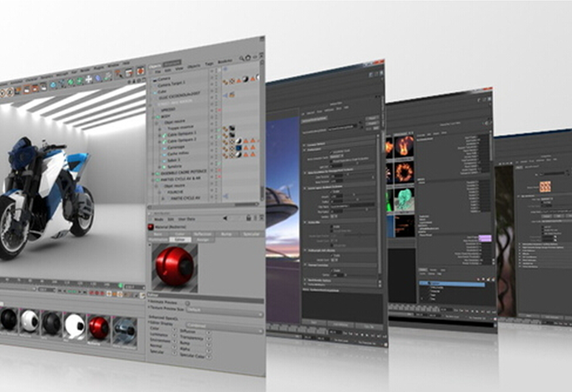Click the lock icon in Attributes panel

point(248,218)
